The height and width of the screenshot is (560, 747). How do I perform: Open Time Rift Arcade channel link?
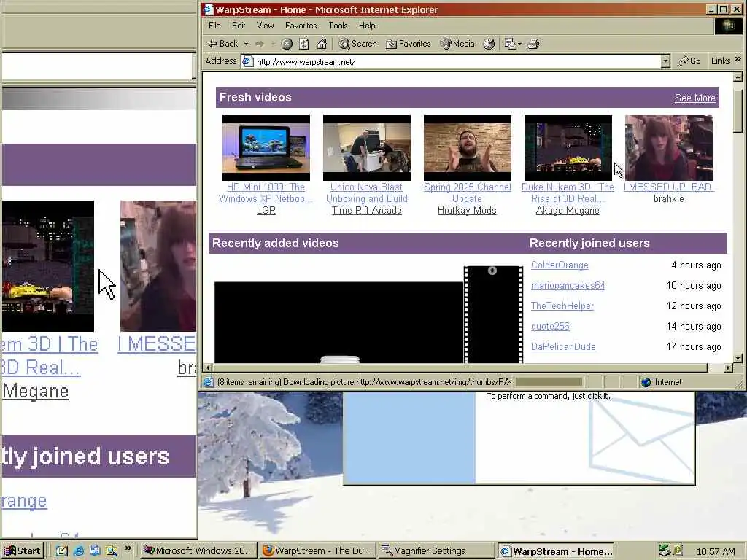pyautogui.click(x=367, y=211)
